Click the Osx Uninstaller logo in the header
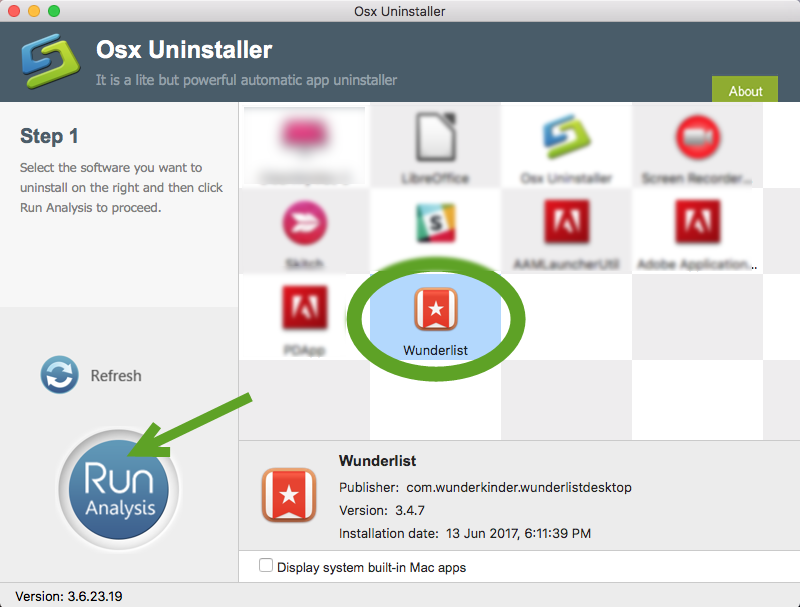The width and height of the screenshot is (800, 607). pos(48,60)
